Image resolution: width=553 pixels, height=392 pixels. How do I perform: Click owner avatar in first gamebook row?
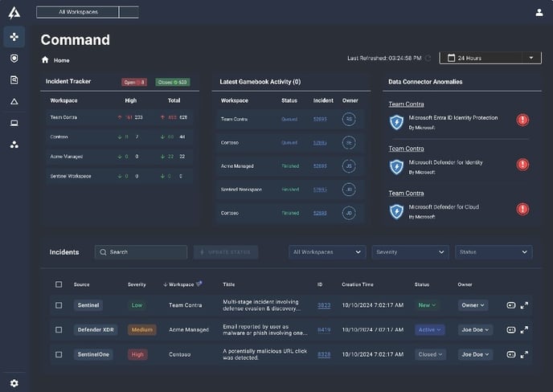click(349, 119)
